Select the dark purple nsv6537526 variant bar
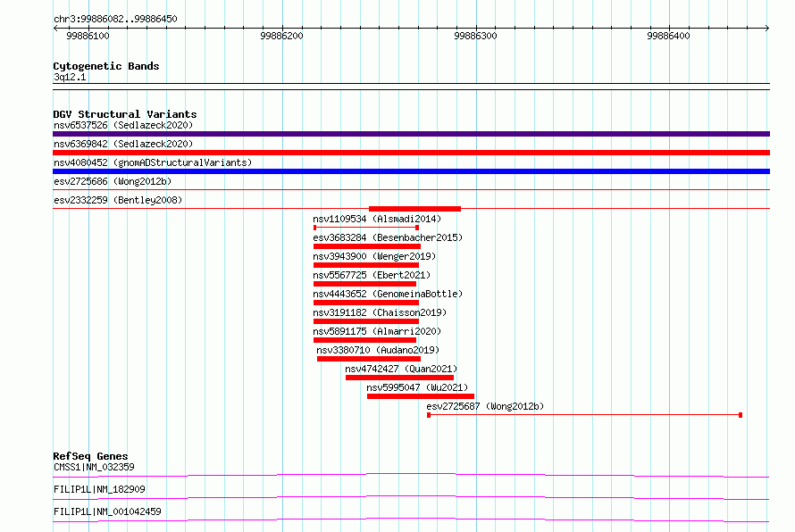The image size is (795, 532). [x=411, y=134]
